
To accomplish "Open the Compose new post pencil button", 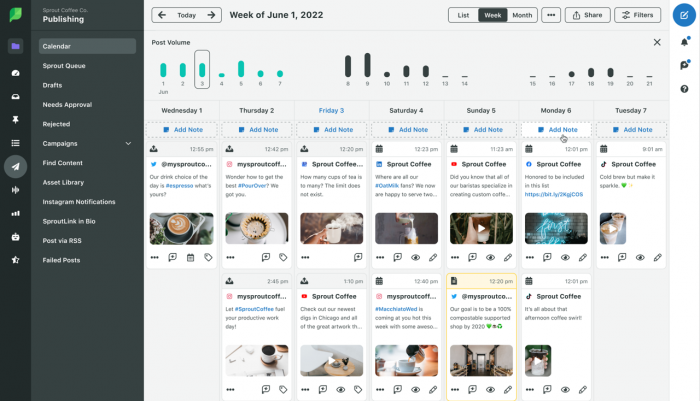I will pyautogui.click(x=684, y=15).
